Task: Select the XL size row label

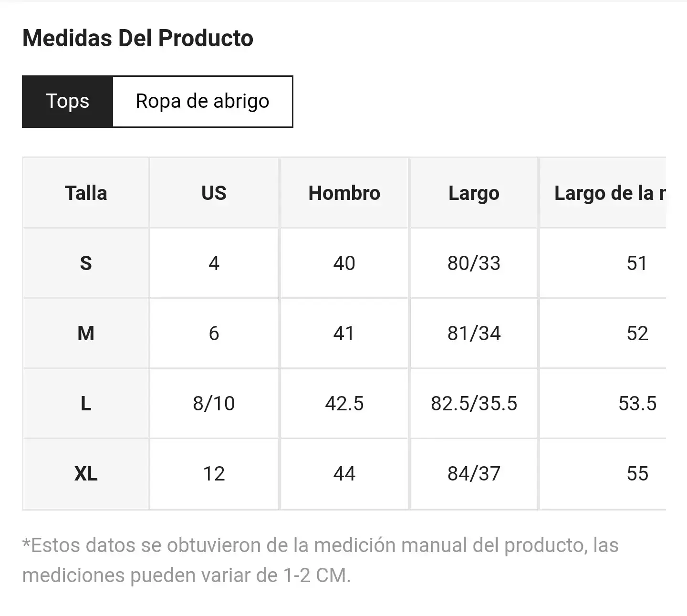Action: (86, 473)
